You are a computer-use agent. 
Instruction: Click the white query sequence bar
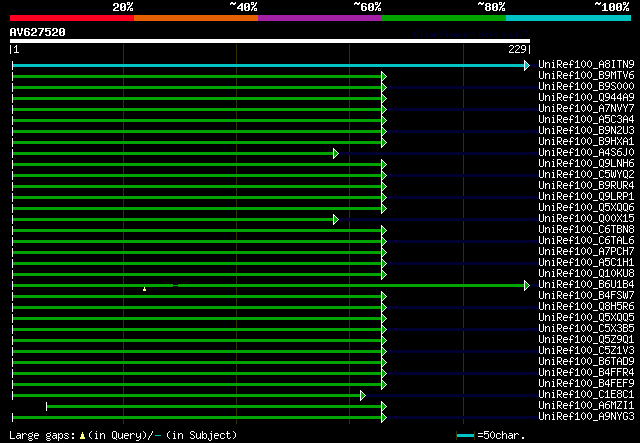270,41
